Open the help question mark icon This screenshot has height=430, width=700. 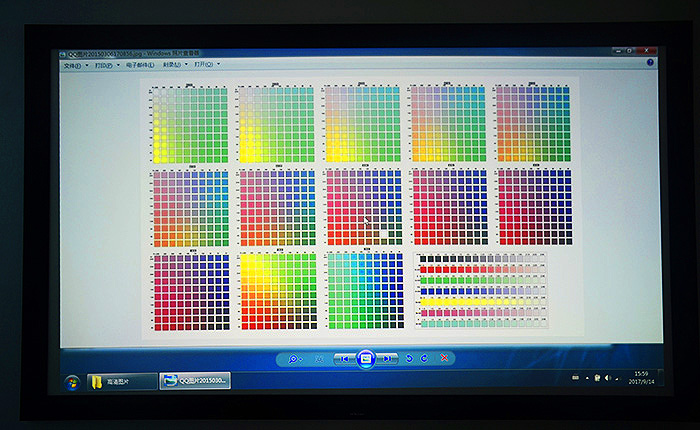pyautogui.click(x=650, y=63)
